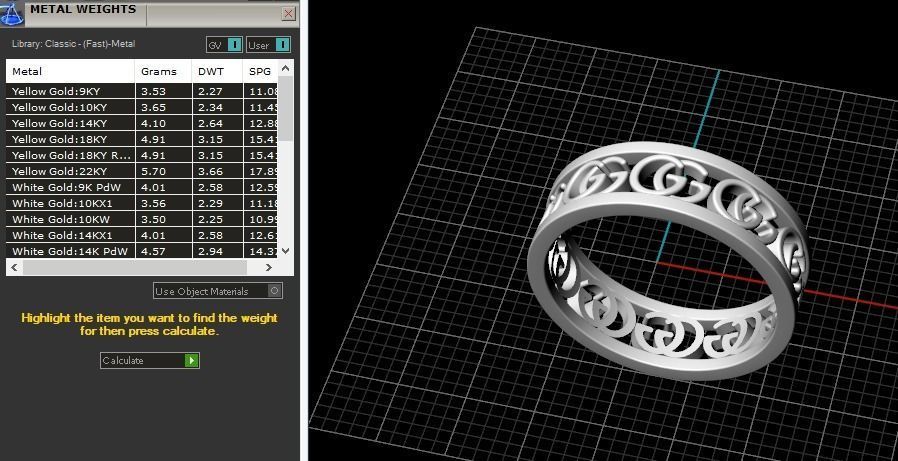Click the 4.57 grams value for 14K PdW
The height and width of the screenshot is (461, 898).
[x=153, y=251]
